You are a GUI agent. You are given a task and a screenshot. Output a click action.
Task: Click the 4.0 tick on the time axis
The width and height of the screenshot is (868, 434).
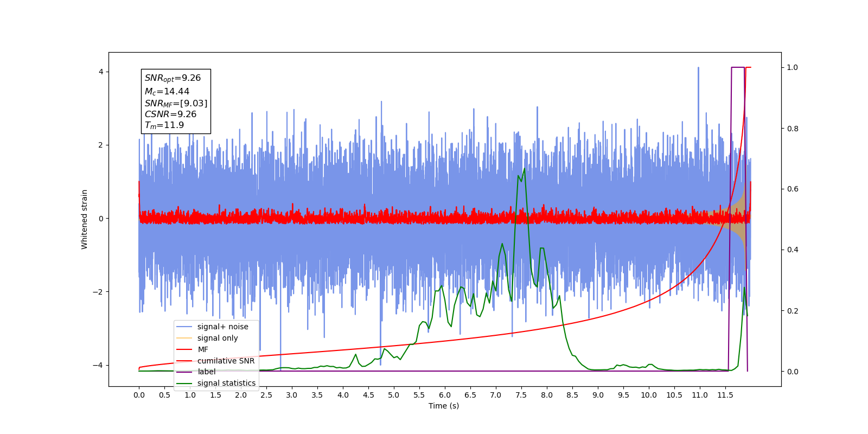[343, 395]
